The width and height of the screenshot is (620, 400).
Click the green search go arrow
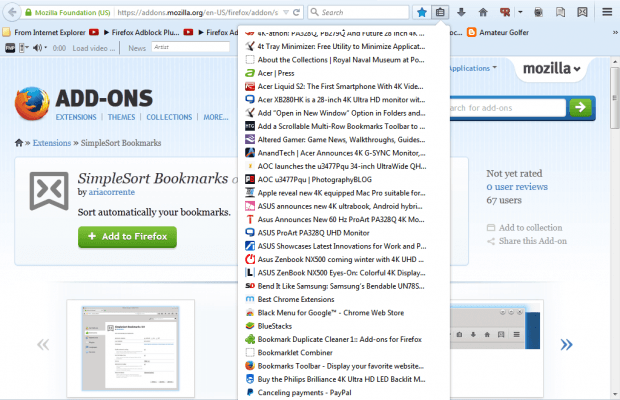(x=580, y=107)
